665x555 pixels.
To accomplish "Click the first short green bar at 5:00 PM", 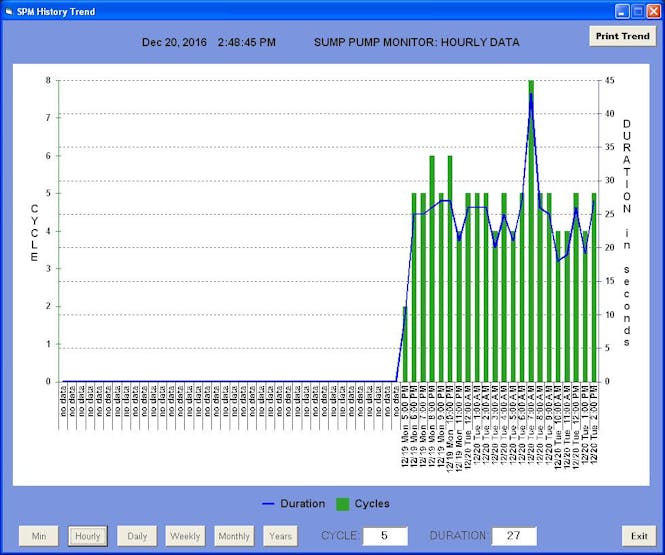I will (404, 343).
